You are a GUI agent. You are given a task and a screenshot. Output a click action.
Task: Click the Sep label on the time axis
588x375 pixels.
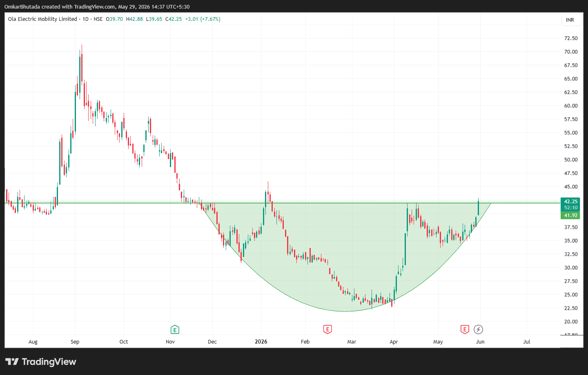tap(75, 342)
